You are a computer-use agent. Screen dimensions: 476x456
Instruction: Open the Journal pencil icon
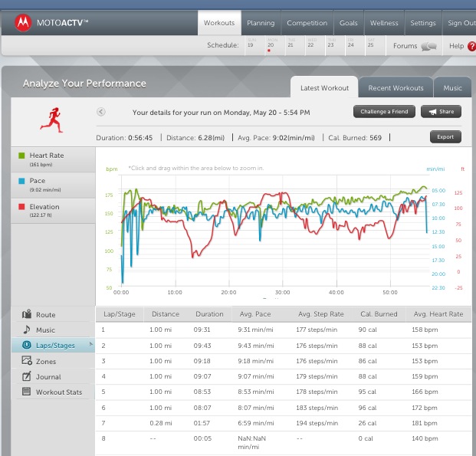(27, 376)
